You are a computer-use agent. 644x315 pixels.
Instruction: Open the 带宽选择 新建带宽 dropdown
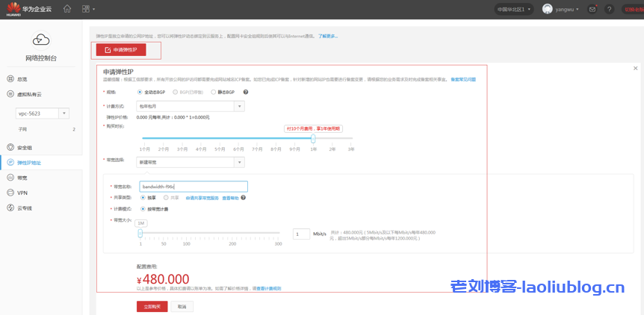[x=240, y=161]
